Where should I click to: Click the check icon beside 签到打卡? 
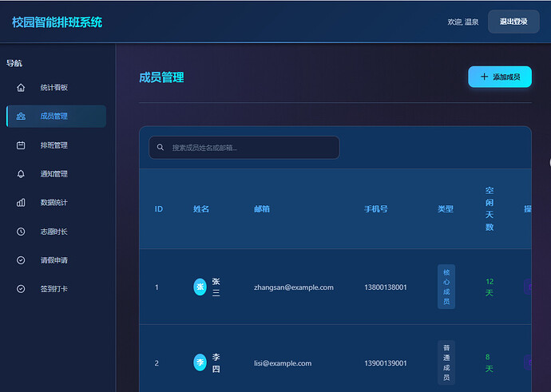pos(21,289)
